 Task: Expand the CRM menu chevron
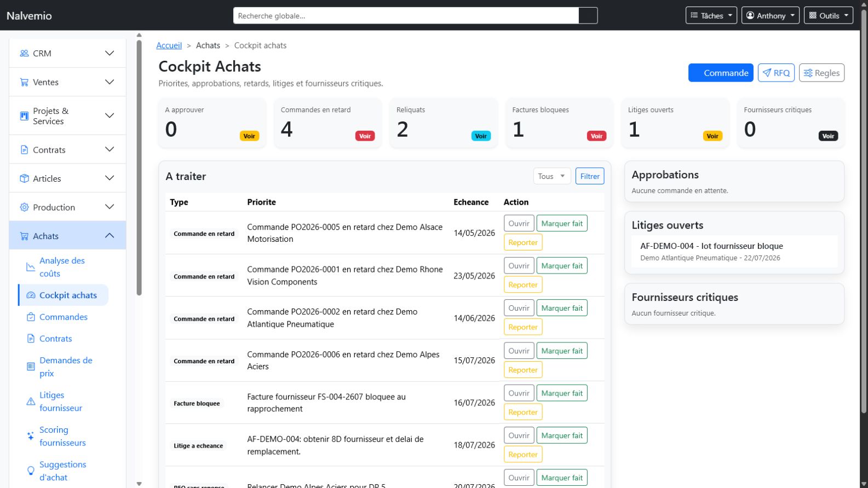[110, 53]
